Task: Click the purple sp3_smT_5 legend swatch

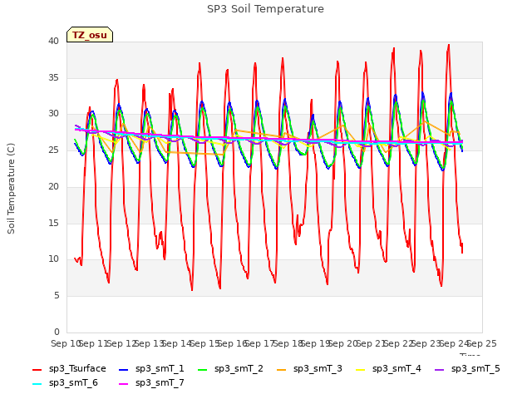Action: pos(439,369)
